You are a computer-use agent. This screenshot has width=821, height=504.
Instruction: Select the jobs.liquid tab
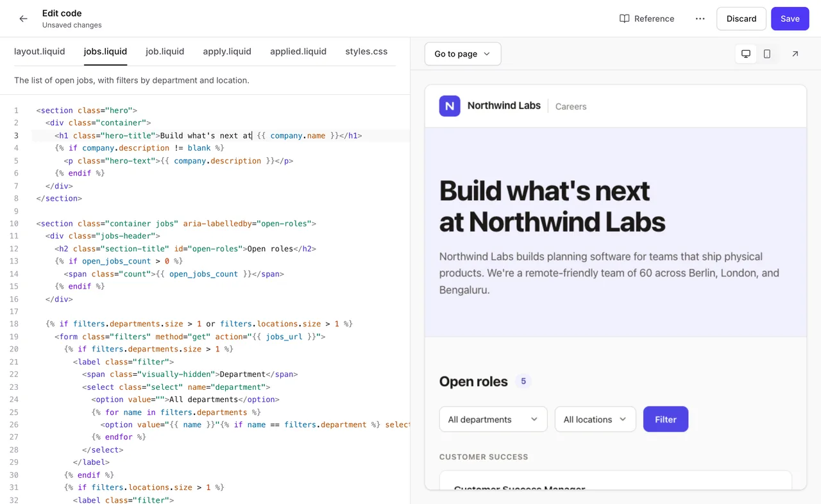105,51
